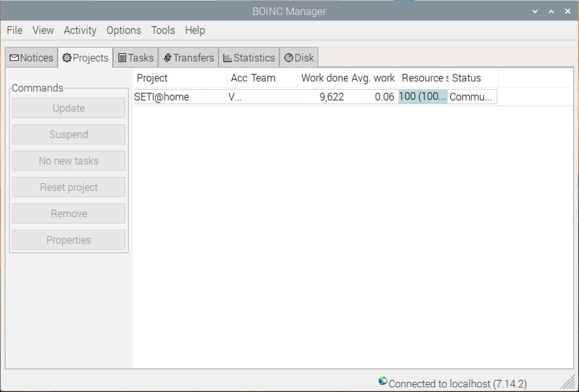This screenshot has width=579, height=392.
Task: Select the Projects tab label
Action: [90, 58]
